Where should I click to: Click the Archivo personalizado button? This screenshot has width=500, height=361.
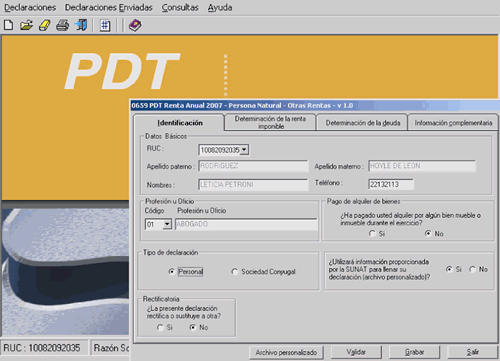pyautogui.click(x=286, y=352)
